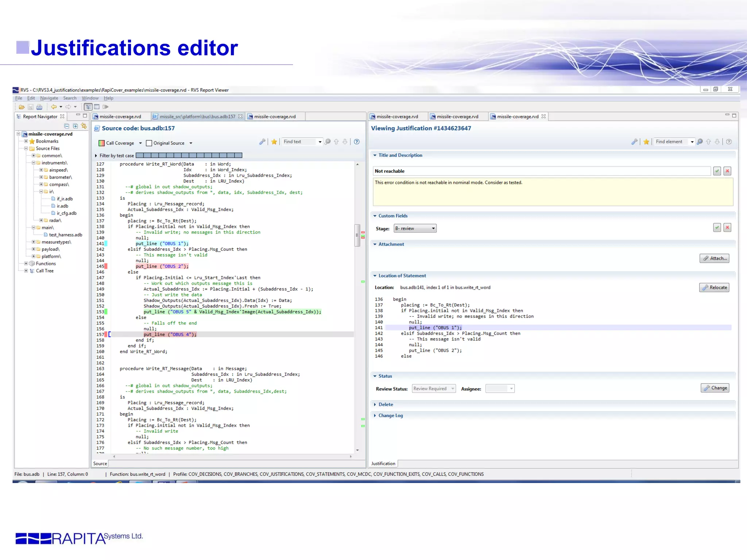Screen dimensions: 747x560
Task: Tick the Original Source checkbox
Action: pos(149,143)
